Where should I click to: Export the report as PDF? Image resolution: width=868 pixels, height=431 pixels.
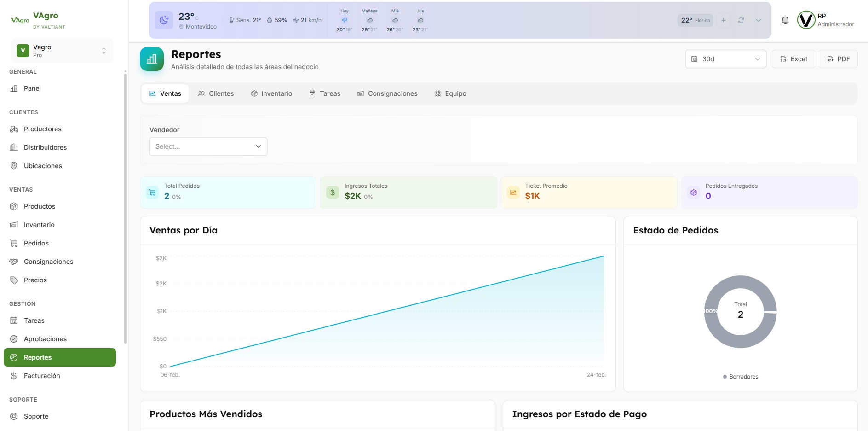838,59
